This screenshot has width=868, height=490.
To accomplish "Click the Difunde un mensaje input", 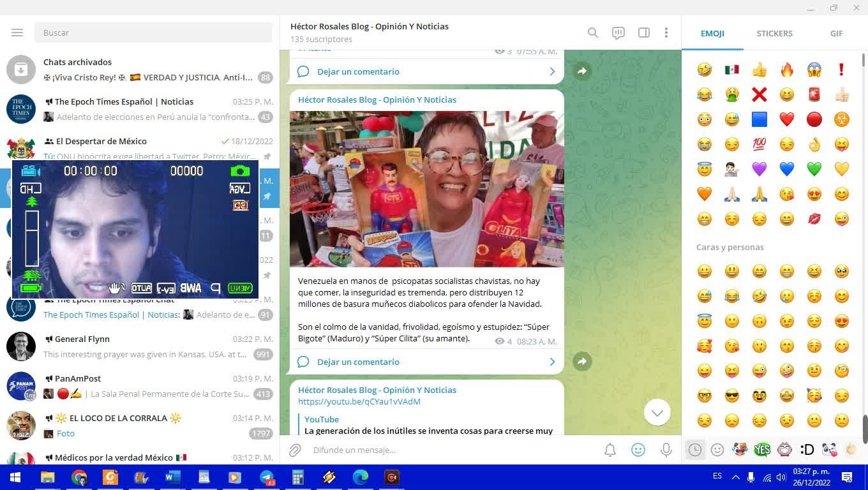I will (x=453, y=450).
